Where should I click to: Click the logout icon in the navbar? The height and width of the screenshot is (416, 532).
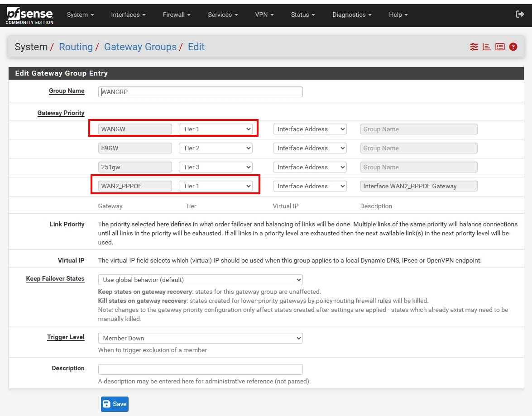520,14
